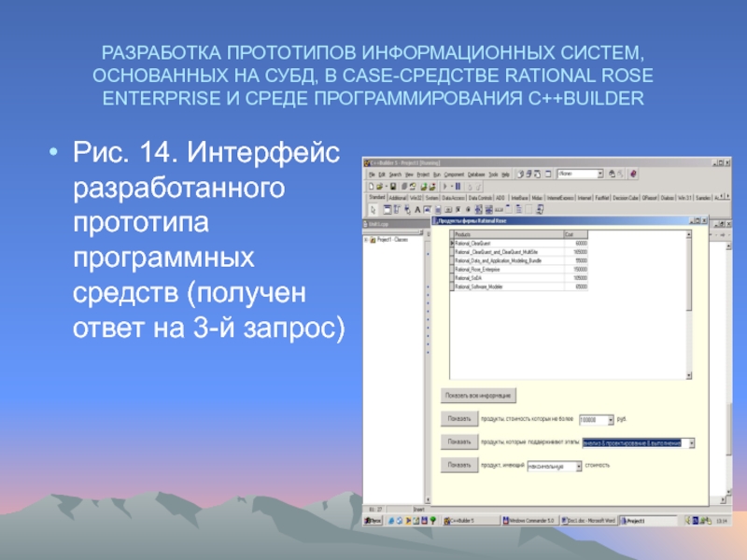Select the Label 'A' component in palette
747x560 pixels.
click(x=417, y=209)
